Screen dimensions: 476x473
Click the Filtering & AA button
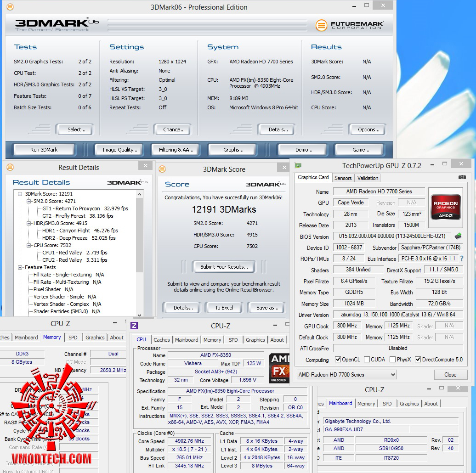pos(176,150)
